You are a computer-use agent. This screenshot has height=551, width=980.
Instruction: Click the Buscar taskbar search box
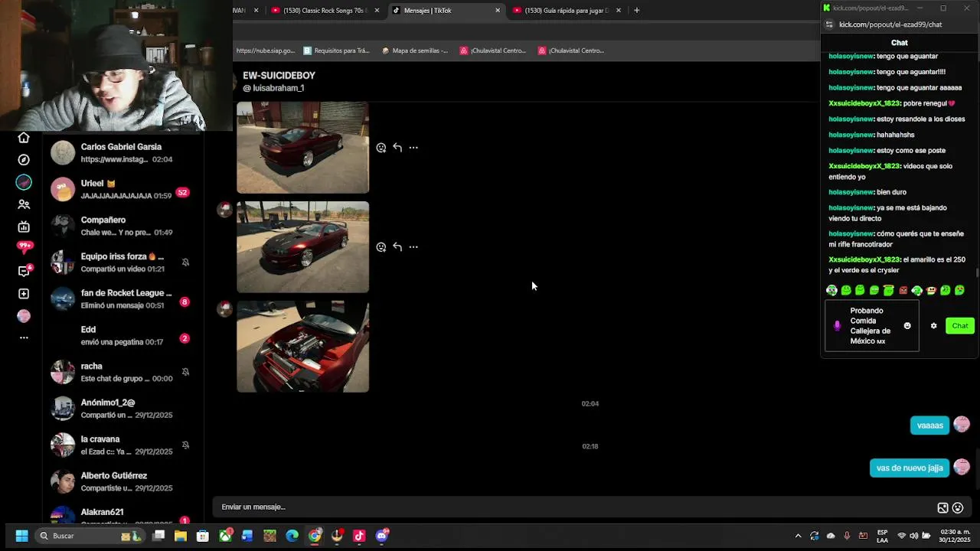click(x=90, y=536)
